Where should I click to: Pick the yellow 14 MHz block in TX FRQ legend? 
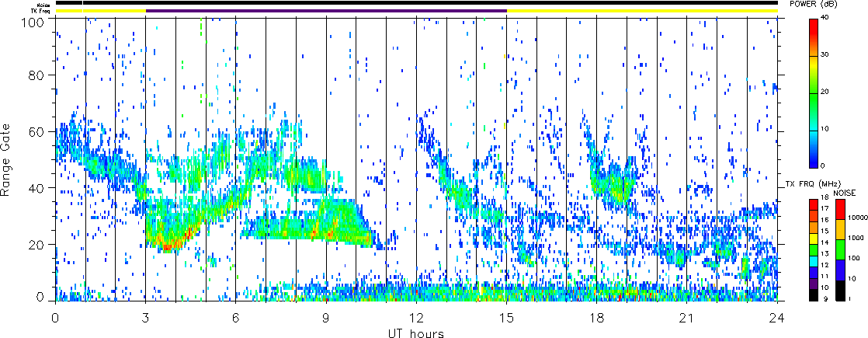coord(814,239)
